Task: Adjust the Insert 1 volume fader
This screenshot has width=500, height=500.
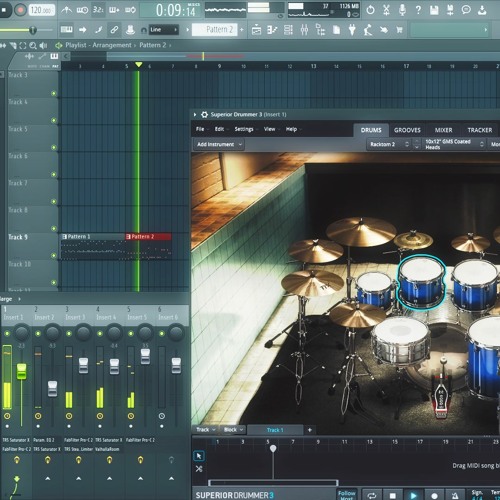Action: pos(21,371)
